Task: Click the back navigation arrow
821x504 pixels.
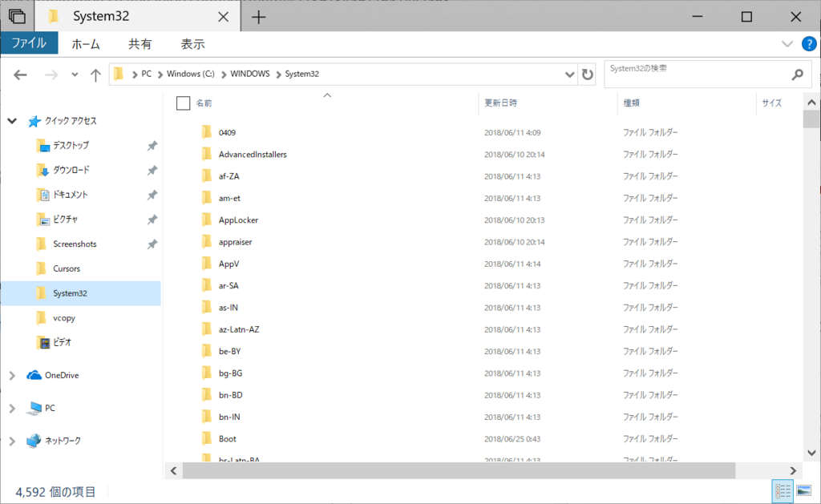Action: coord(20,74)
